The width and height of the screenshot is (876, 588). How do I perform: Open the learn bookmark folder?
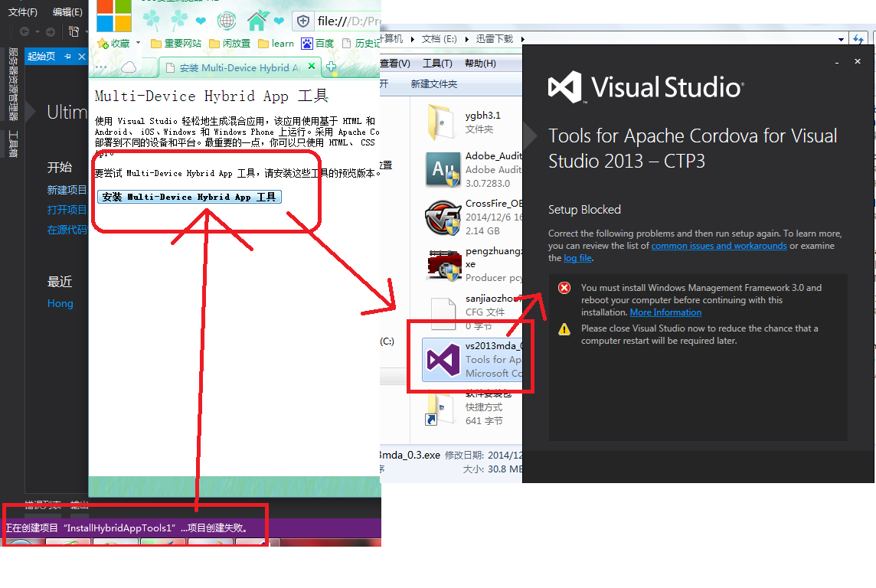276,43
